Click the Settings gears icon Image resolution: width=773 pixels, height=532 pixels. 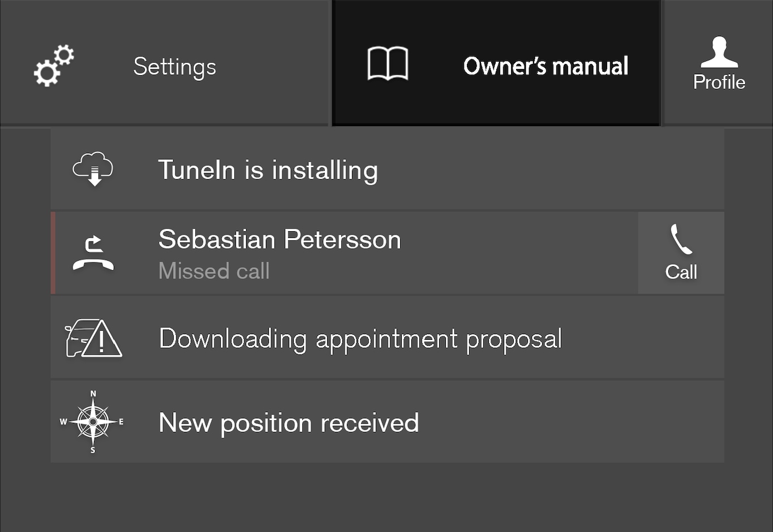point(54,66)
